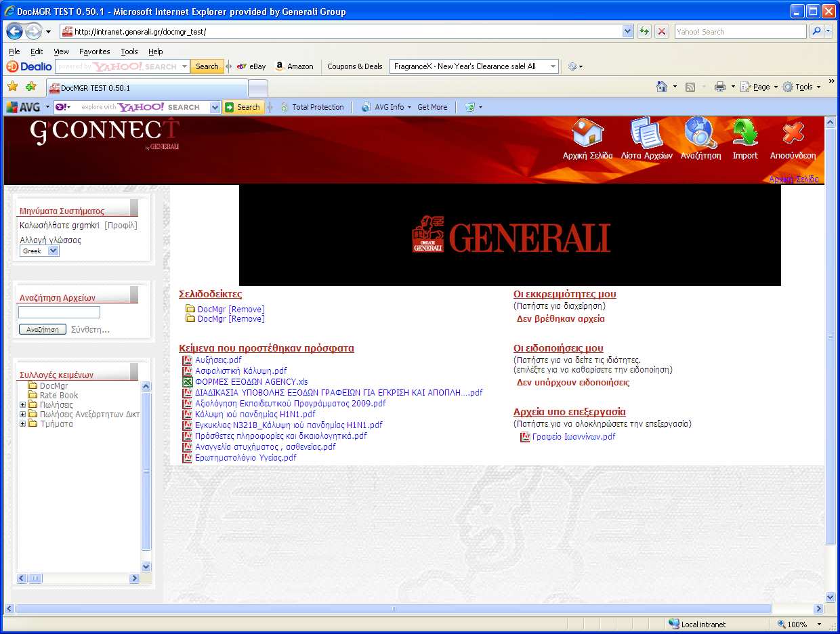Click Get More on AVG toolbar

click(432, 107)
